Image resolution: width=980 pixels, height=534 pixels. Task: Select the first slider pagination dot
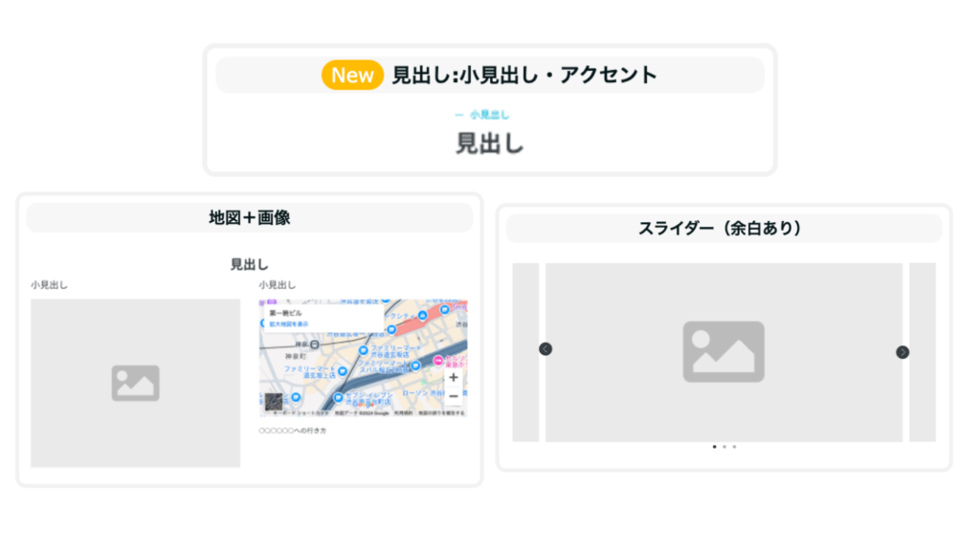(714, 447)
